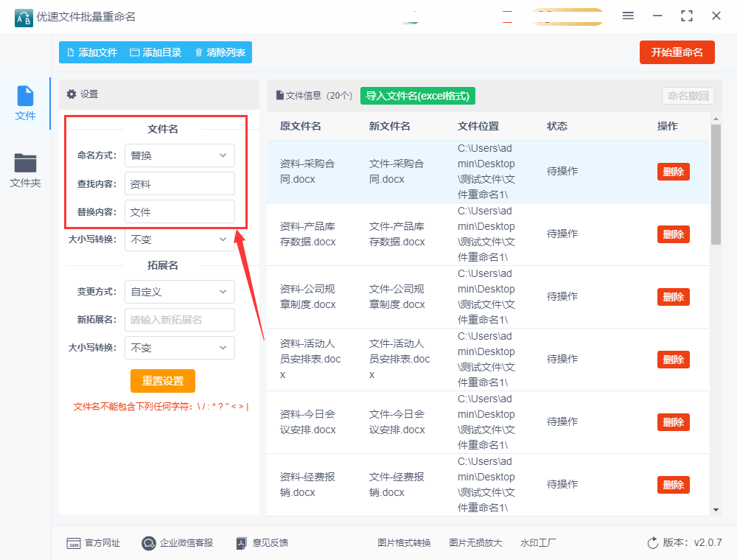Delete the 资料-产品库存数据.docx row
Image resolution: width=737 pixels, height=560 pixels.
673,234
